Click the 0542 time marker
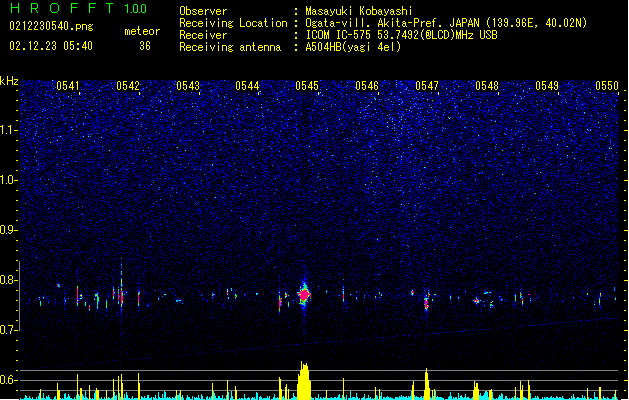 point(128,86)
